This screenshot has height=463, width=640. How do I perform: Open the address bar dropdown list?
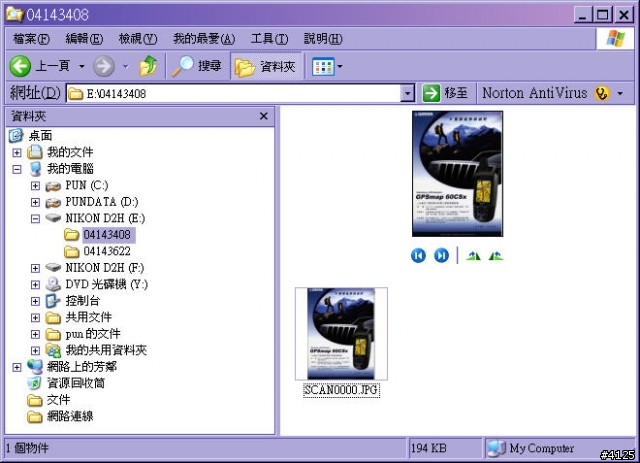407,93
